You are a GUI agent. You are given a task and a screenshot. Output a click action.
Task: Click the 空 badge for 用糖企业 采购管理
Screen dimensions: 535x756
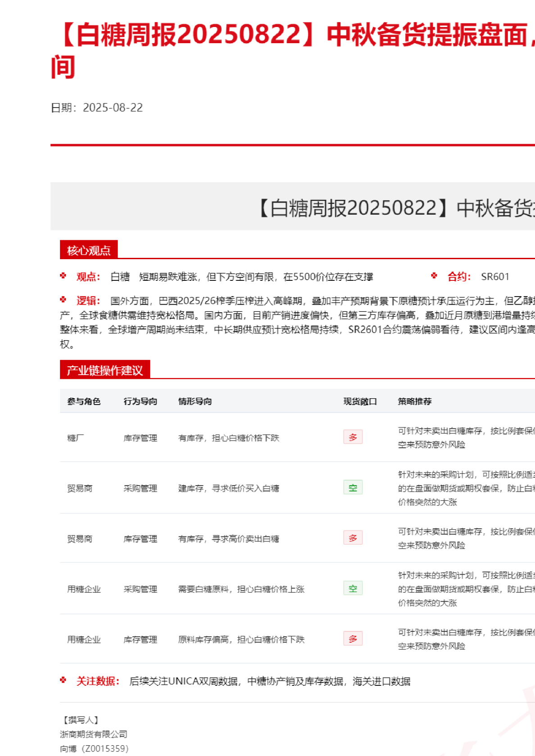coord(353,589)
